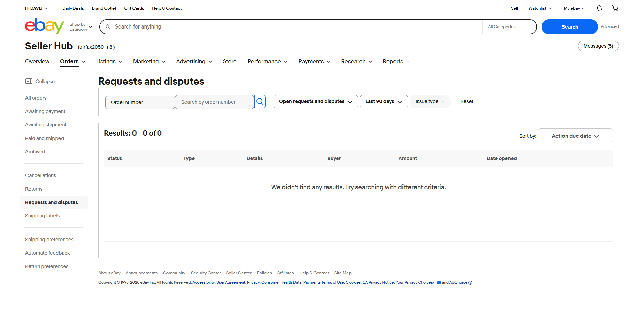Select All orders in sidebar
The height and width of the screenshot is (319, 644).
pos(36,98)
